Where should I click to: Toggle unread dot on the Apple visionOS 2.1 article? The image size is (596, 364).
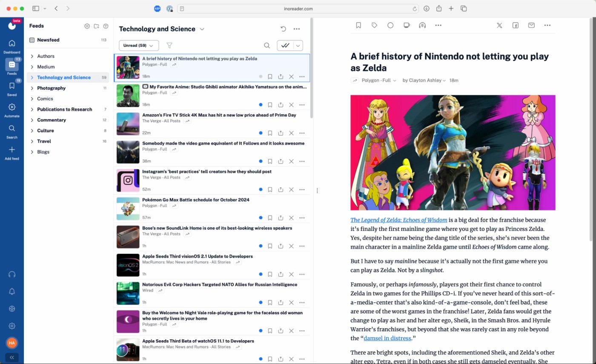261,274
